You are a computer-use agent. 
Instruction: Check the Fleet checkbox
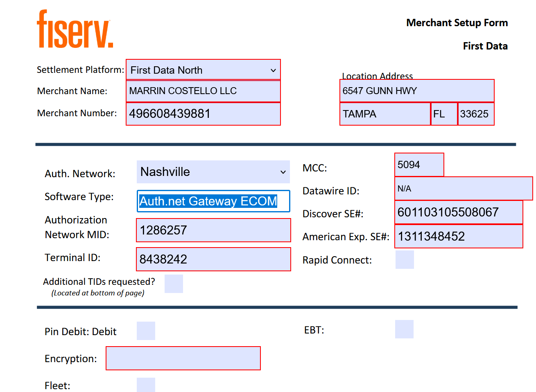146,385
